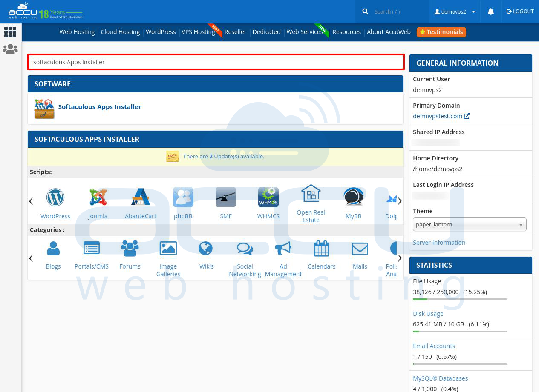This screenshot has height=392, width=539.
Task: Open the external link icon beside demovpstest.com
Action: pos(467,116)
